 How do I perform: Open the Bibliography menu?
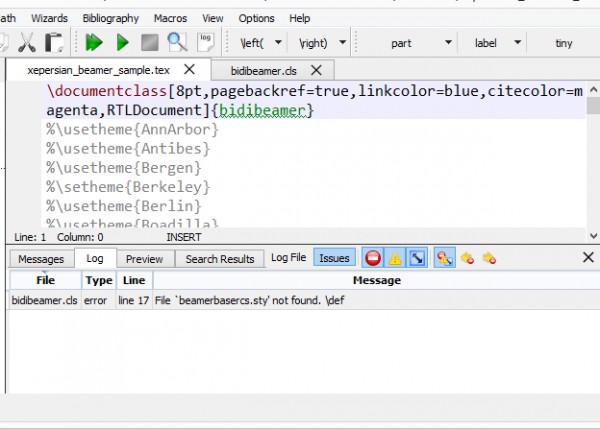click(x=111, y=18)
